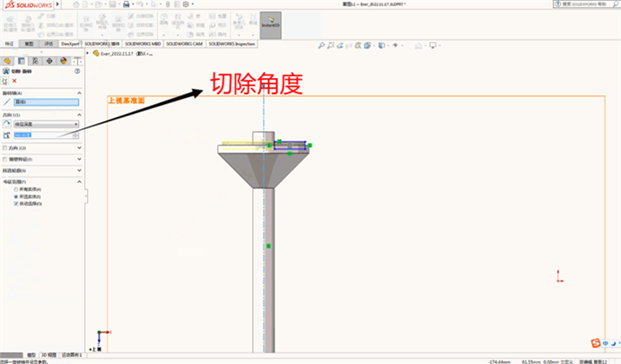Click the green check OK icon
Screen dimensions: 621x364
4,81
